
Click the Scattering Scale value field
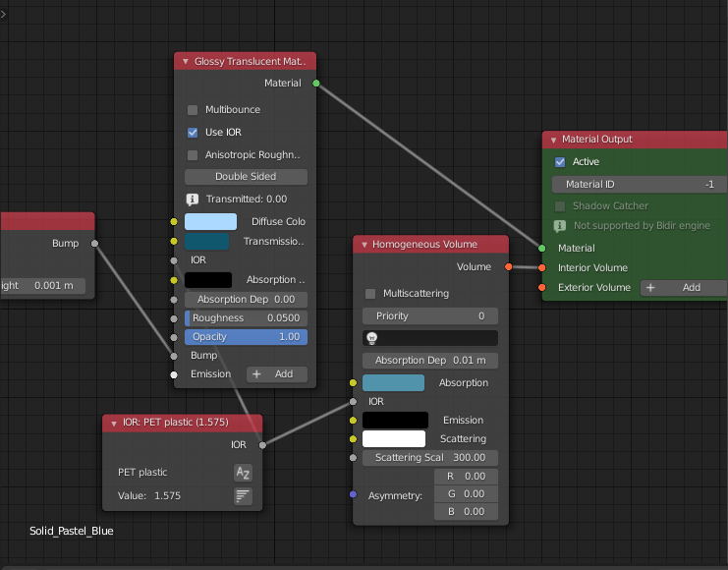pyautogui.click(x=430, y=458)
